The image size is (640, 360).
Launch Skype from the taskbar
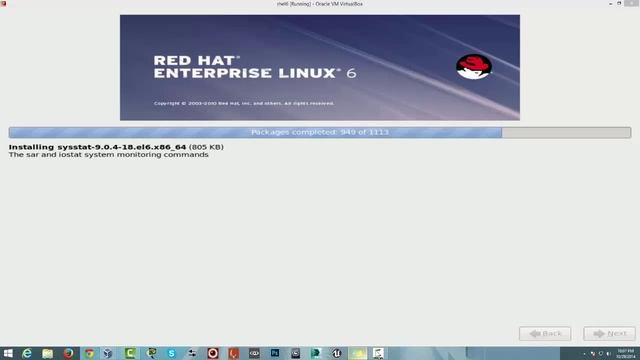[x=171, y=353]
